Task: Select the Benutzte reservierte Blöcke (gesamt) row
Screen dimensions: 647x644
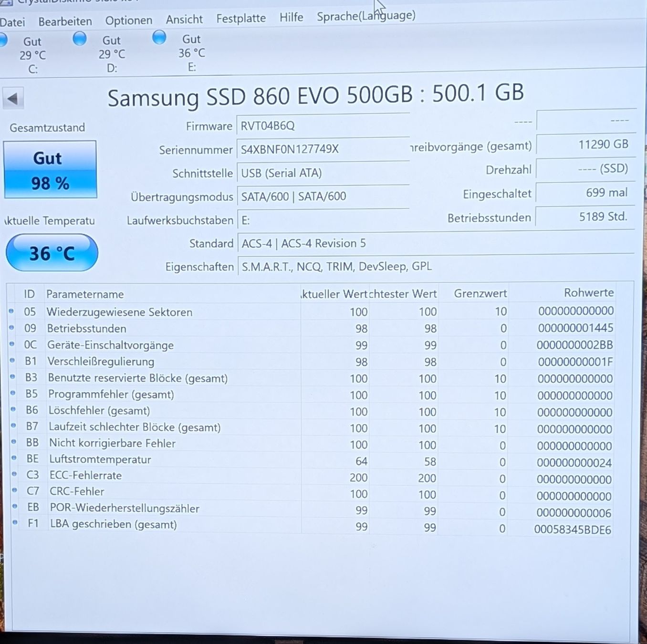Action: pyautogui.click(x=311, y=378)
